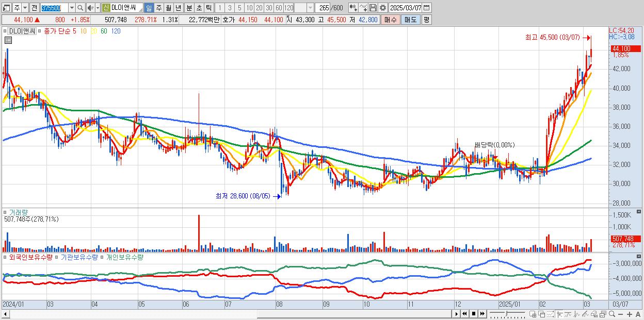Zoom out chart with the minus icon

[x=620, y=314]
